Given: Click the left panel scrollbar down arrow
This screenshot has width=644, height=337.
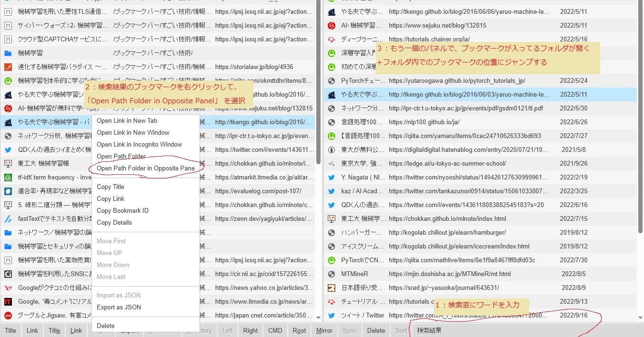Looking at the screenshot, I should point(318,317).
